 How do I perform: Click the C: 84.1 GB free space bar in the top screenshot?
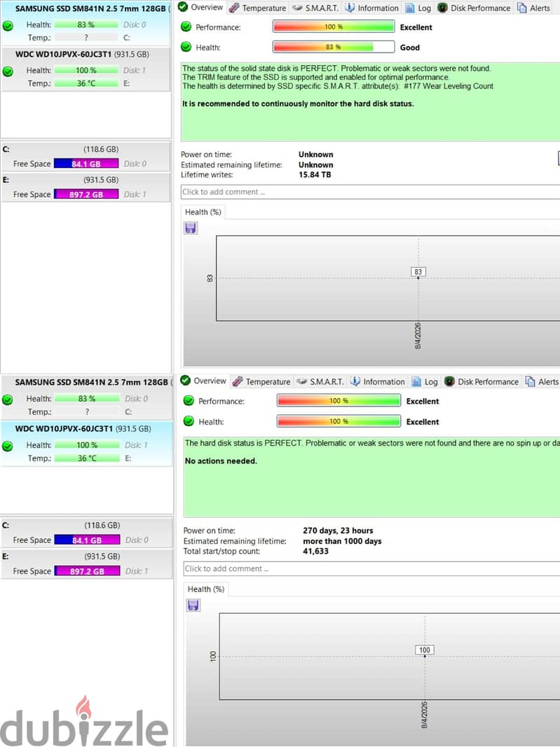click(x=86, y=164)
